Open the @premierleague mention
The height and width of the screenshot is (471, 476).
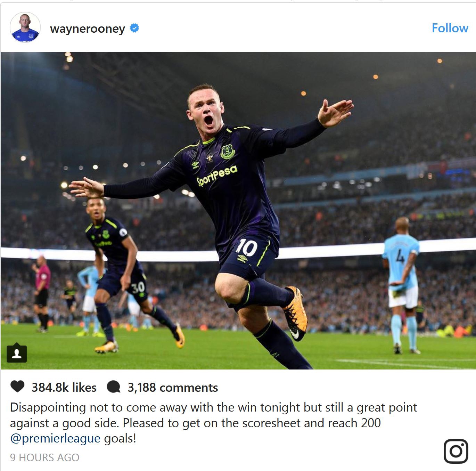(x=55, y=438)
